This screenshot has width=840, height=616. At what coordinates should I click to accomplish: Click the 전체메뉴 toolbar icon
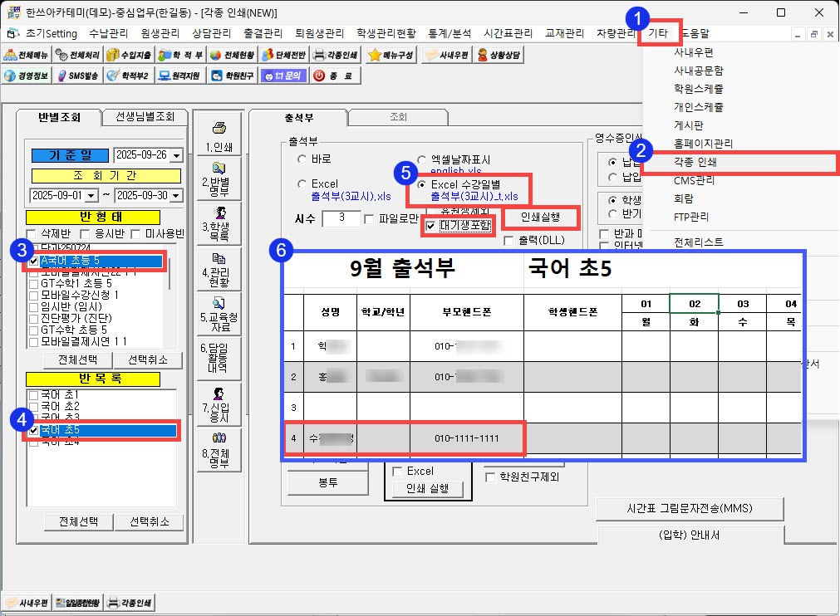(27, 55)
